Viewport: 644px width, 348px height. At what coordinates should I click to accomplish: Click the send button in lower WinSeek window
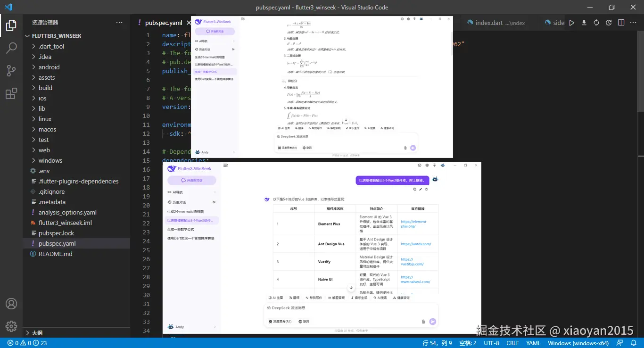[x=432, y=322]
